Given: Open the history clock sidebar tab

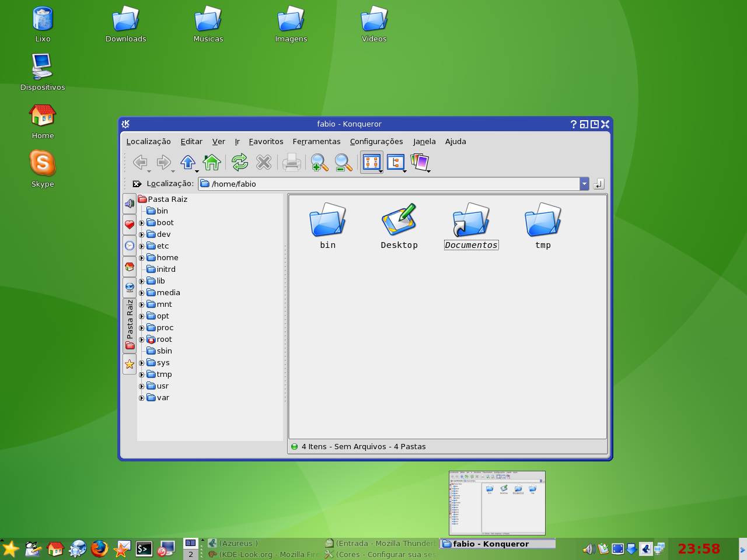Looking at the screenshot, I should [130, 246].
